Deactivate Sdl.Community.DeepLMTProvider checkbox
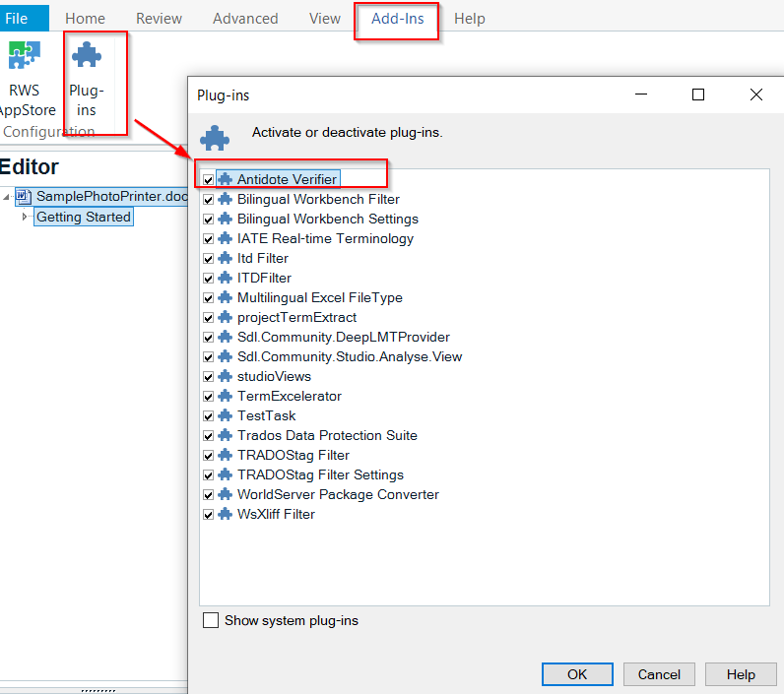The width and height of the screenshot is (784, 694). tap(209, 338)
